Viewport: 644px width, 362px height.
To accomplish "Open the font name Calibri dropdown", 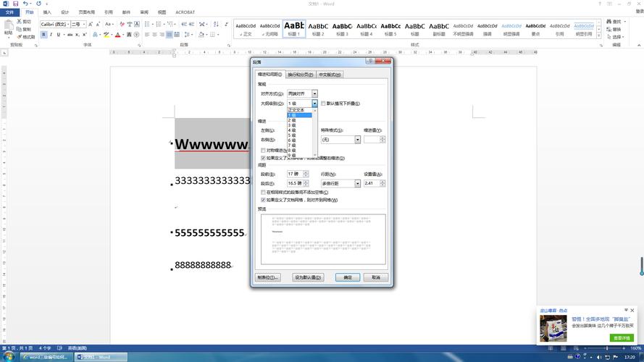I will [68, 24].
